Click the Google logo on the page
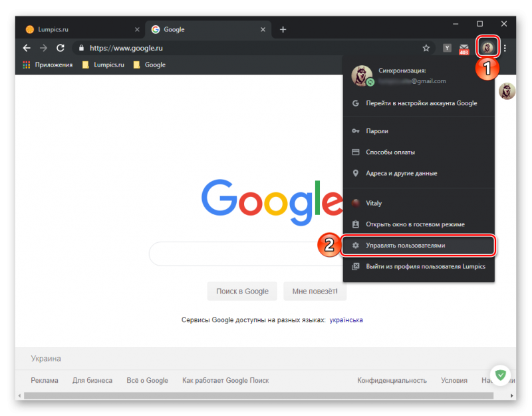Image resolution: width=532 pixels, height=416 pixels. point(272,202)
